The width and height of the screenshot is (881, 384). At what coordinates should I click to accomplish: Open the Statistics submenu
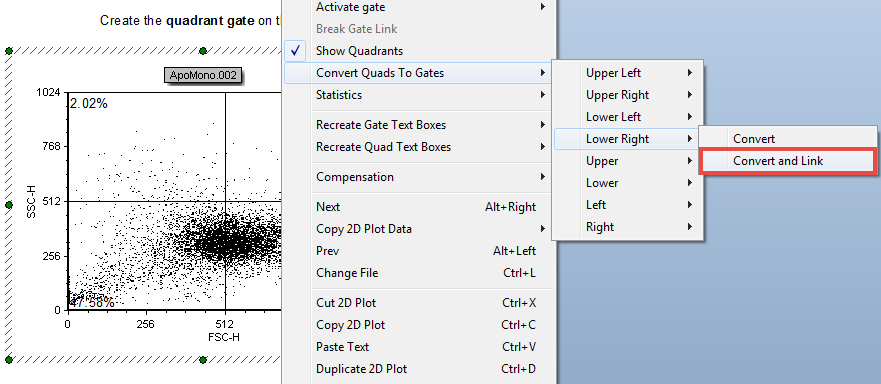(419, 95)
